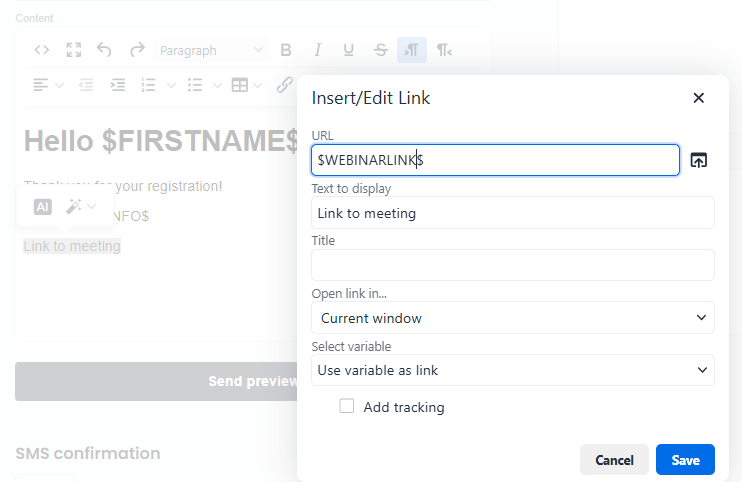
Task: Click SMS confirmation heading
Action: click(88, 453)
